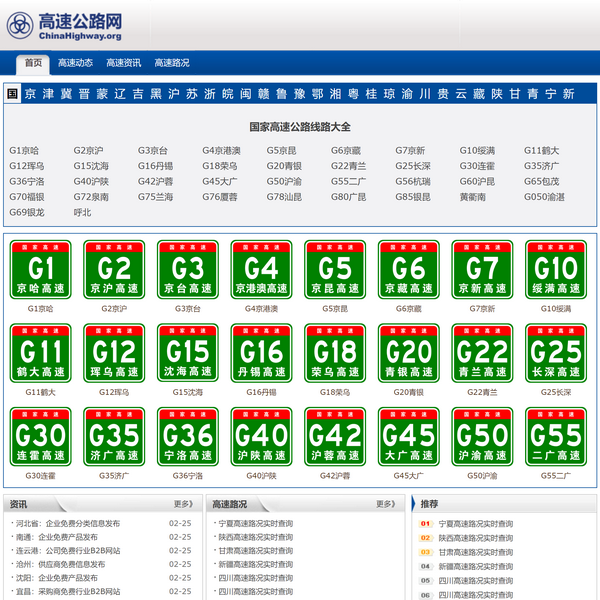The width and height of the screenshot is (600, 600).
Task: Select the G36 宁洛高速 sign icon
Action: point(188,437)
